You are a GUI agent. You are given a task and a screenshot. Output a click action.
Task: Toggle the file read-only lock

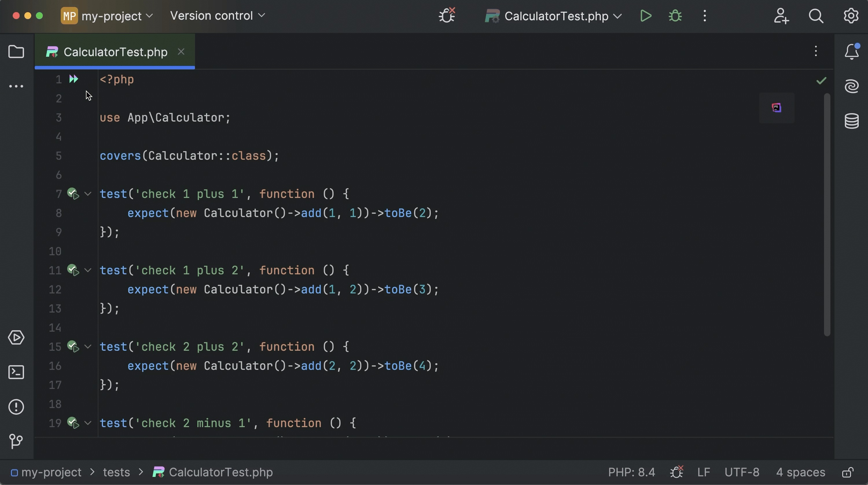coord(848,472)
